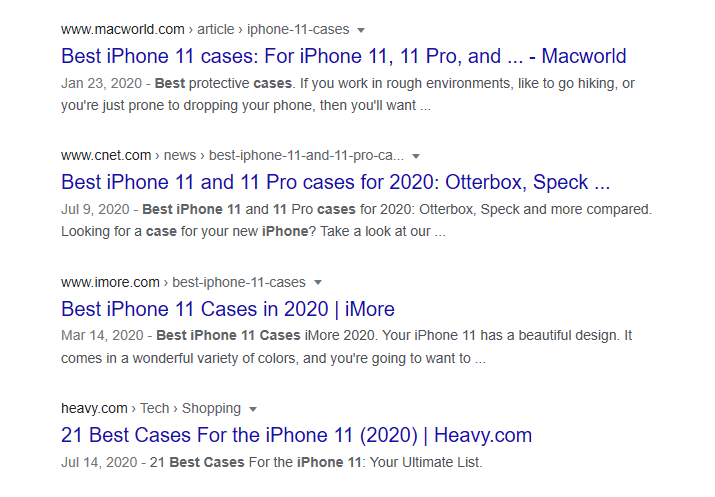715x497 pixels.
Task: Open the Macworld Best iPhone 11 cases result
Action: pyautogui.click(x=343, y=56)
